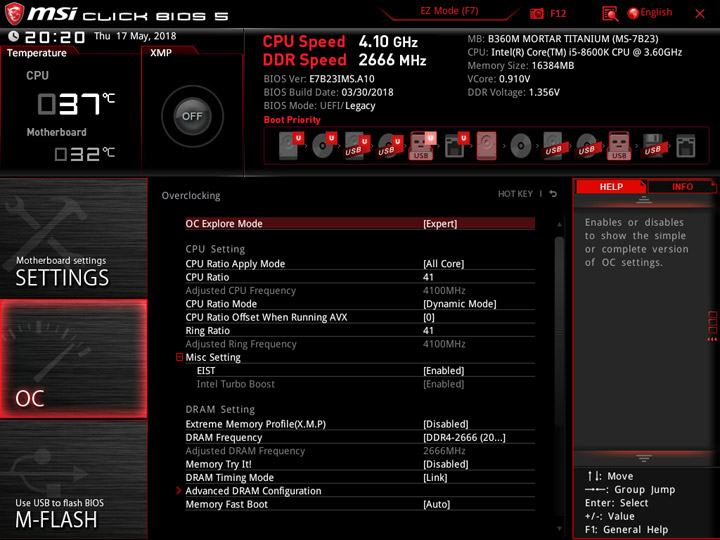Toggle Extreme Memory Profile (X.M.P) [Disabled]

click(446, 424)
